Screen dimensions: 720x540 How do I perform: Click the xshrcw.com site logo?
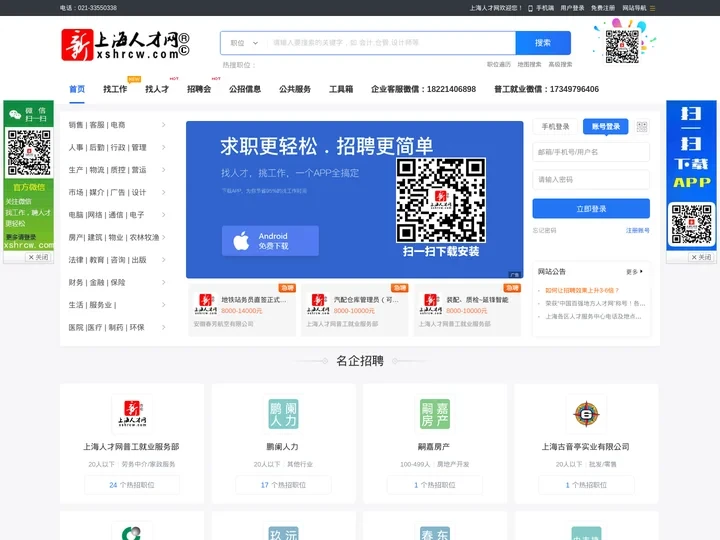coord(125,45)
